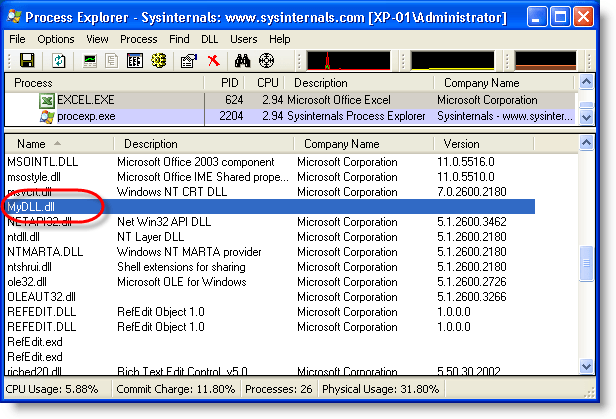Open Find with the binoculars icon
Image resolution: width=616 pixels, height=419 pixels.
(242, 60)
